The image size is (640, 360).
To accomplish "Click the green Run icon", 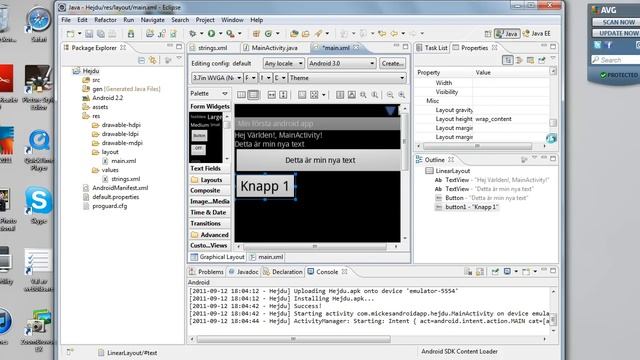I will pyautogui.click(x=211, y=33).
